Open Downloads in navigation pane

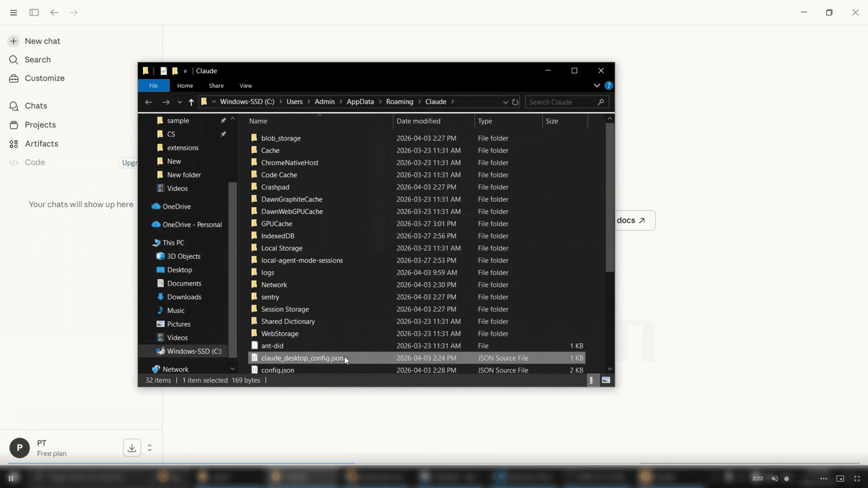184,297
